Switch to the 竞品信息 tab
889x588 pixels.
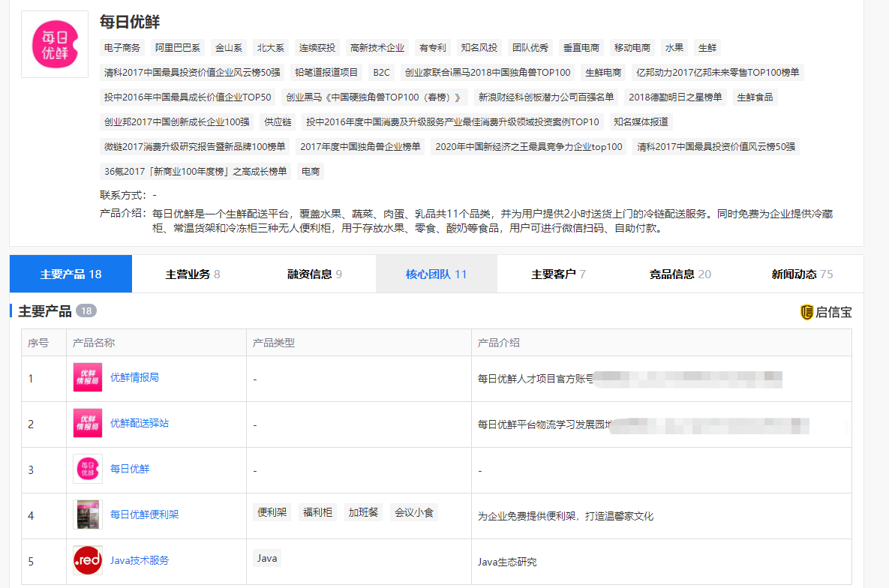(x=680, y=274)
